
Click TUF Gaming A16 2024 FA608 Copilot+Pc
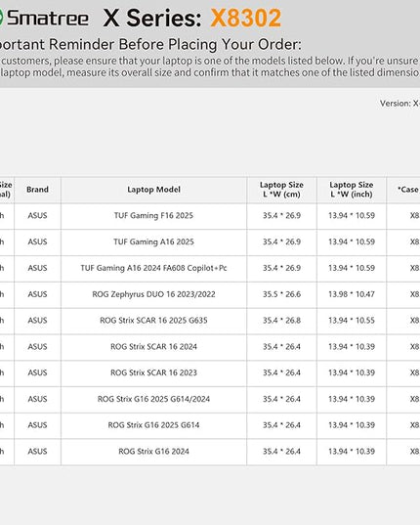(153, 268)
